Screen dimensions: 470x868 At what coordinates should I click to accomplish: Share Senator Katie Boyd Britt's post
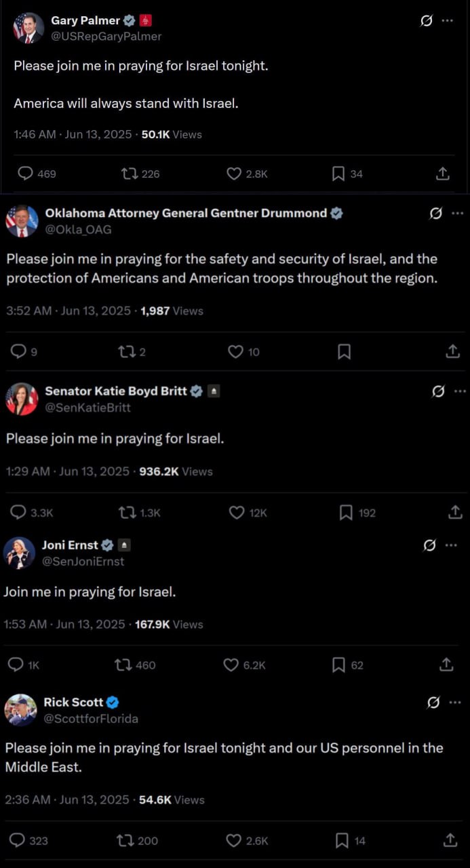point(455,513)
